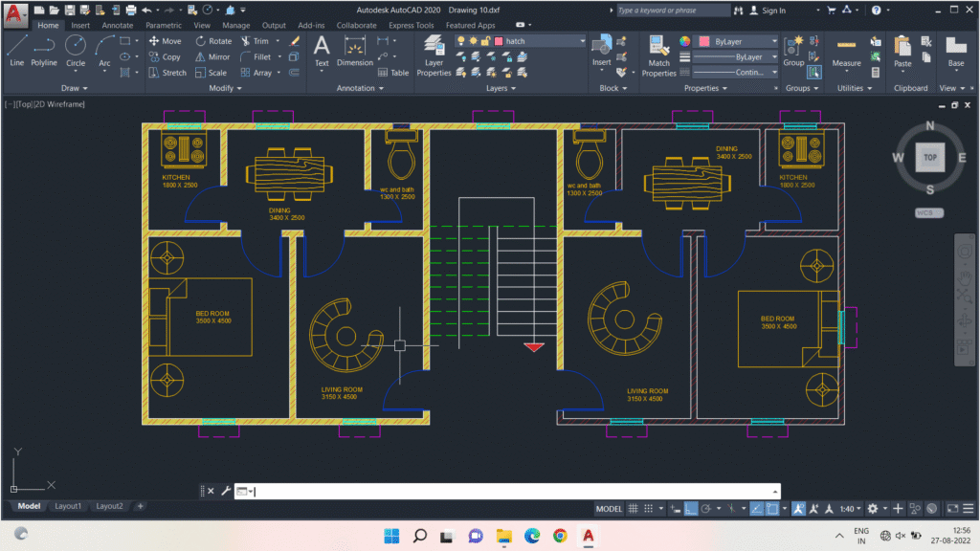Click Match Properties tool

point(658,55)
